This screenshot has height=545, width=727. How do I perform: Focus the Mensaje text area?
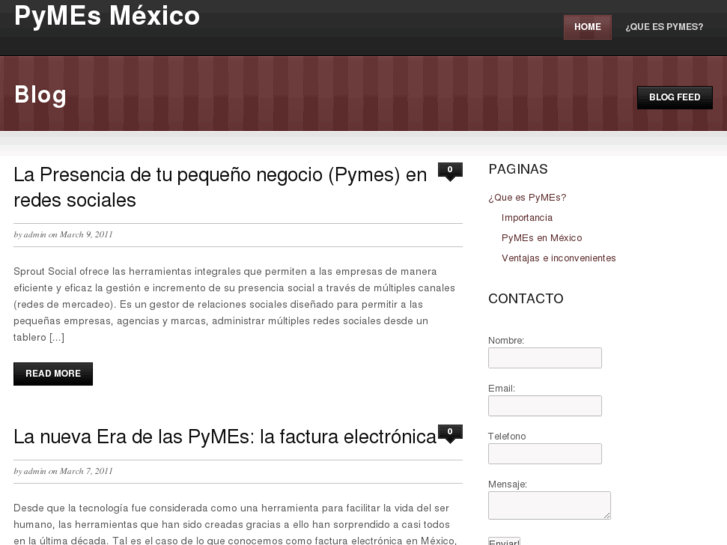coord(549,505)
